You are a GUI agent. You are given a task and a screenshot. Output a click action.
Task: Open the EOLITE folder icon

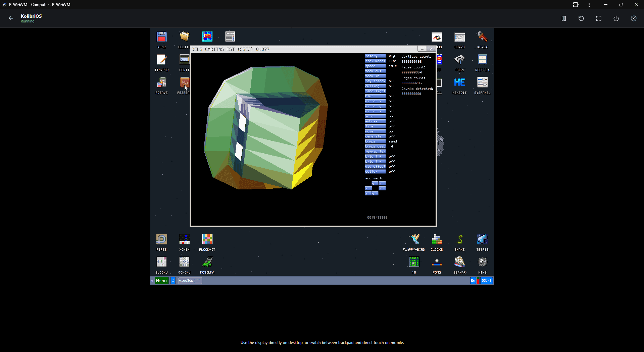(x=184, y=37)
